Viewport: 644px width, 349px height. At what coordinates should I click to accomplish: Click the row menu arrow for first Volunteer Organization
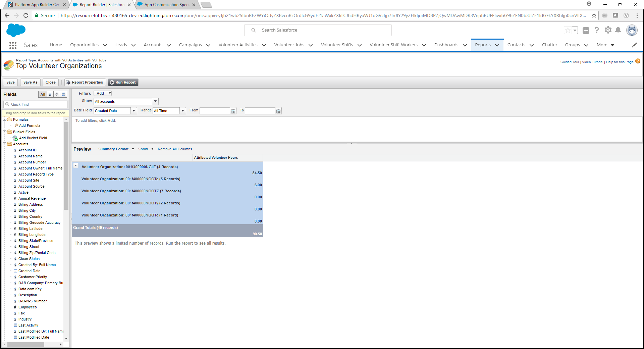click(x=76, y=165)
